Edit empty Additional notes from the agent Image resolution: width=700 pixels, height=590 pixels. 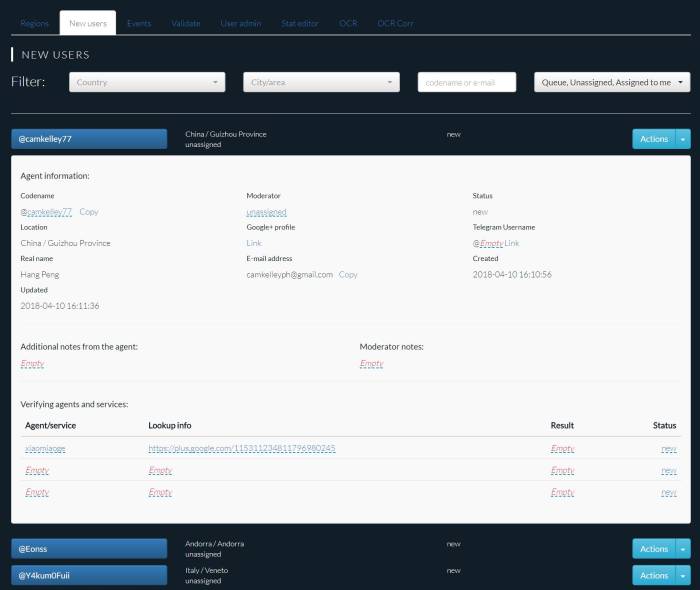click(x=33, y=364)
